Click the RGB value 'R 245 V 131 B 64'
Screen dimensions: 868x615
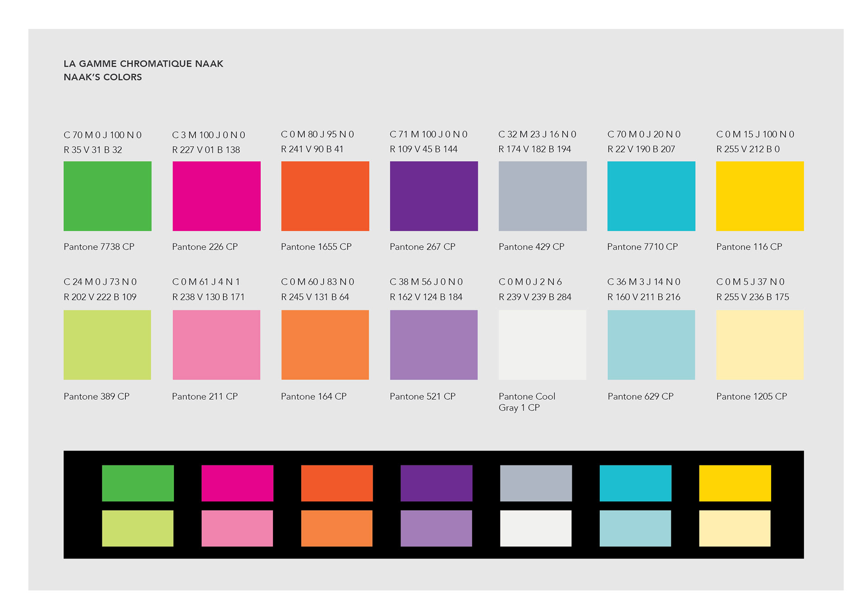pos(315,297)
